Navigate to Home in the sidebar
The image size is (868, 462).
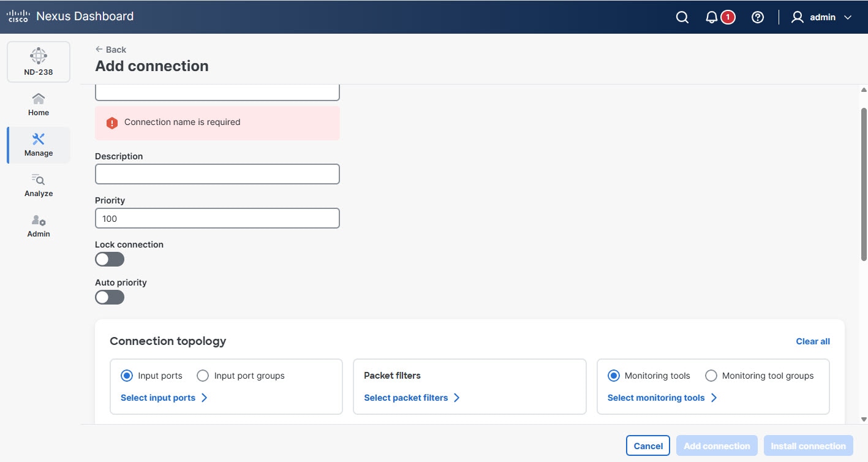point(38,103)
